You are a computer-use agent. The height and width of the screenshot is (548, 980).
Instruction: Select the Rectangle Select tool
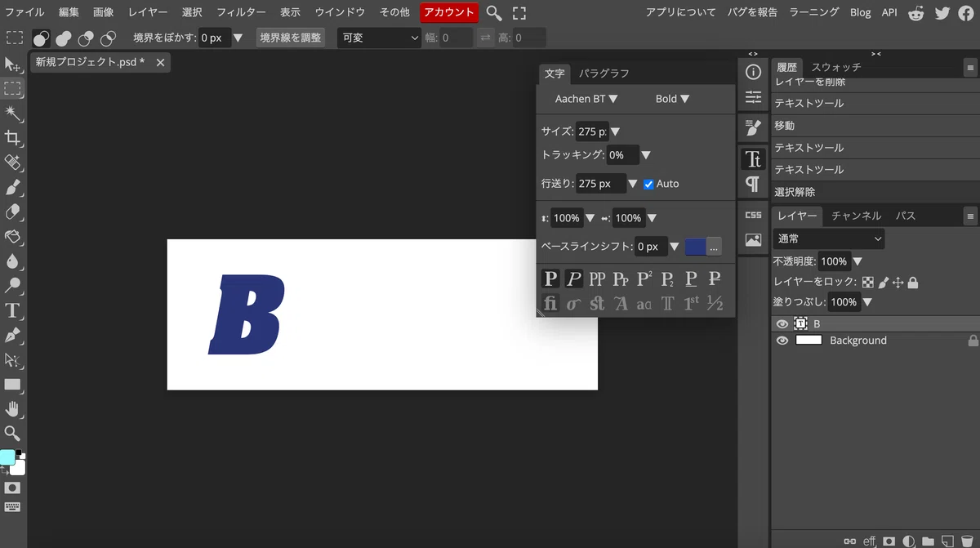point(12,88)
